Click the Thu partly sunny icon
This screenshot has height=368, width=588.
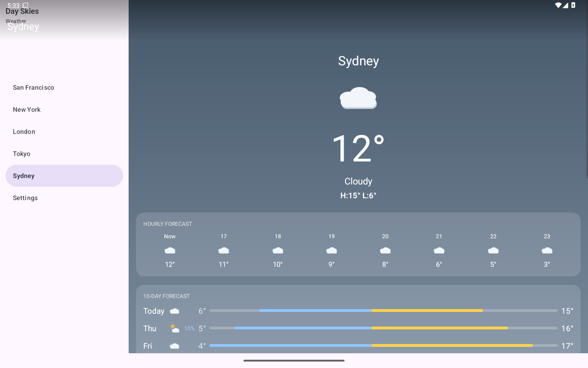pyautogui.click(x=175, y=328)
